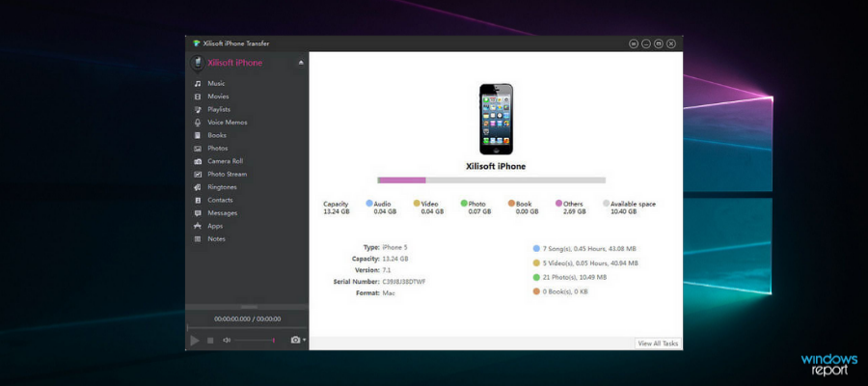Select the Playlists sidebar item label
This screenshot has height=386, width=868.
pos(219,110)
